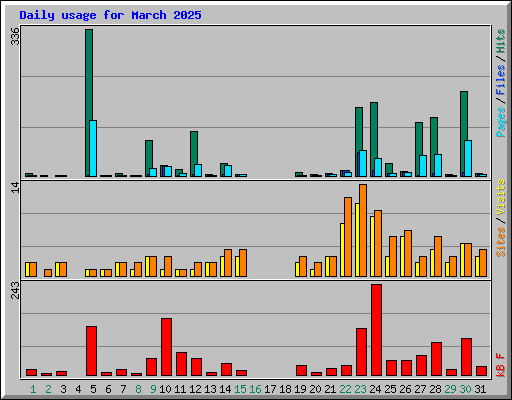Click the "336" axis maximum label
512x400 pixels.
click(x=15, y=36)
